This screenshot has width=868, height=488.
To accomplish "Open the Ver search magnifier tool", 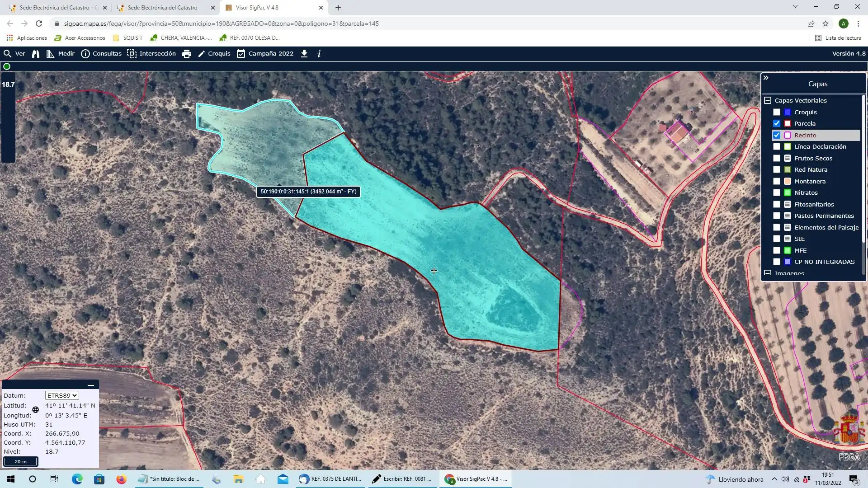I will pyautogui.click(x=14, y=53).
